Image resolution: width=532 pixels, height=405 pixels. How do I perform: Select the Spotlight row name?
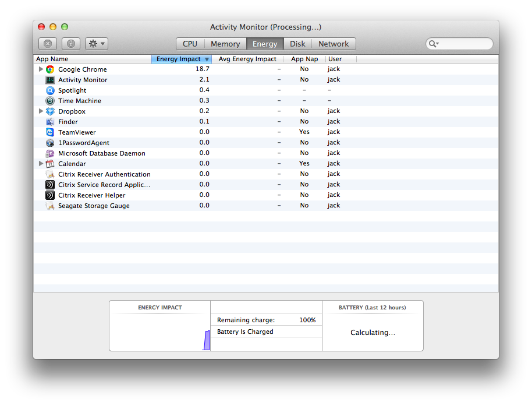[x=72, y=90]
